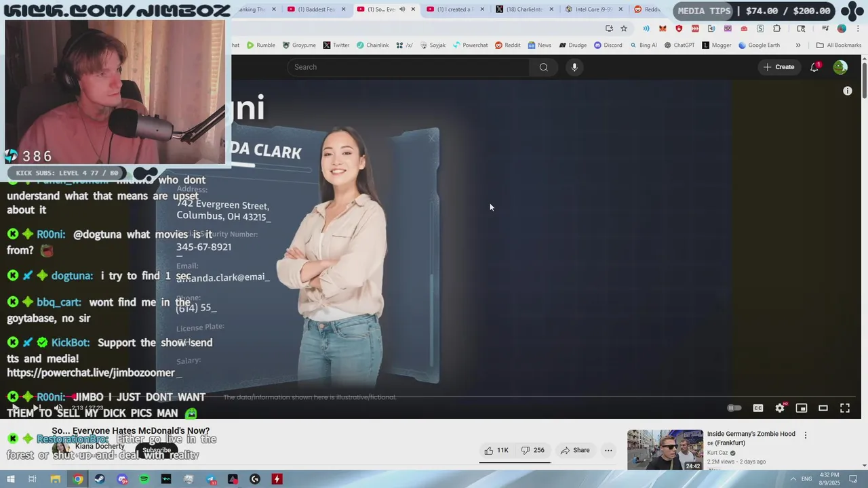Click the YouTube search input field
This screenshot has height=488, width=868.
(408, 67)
